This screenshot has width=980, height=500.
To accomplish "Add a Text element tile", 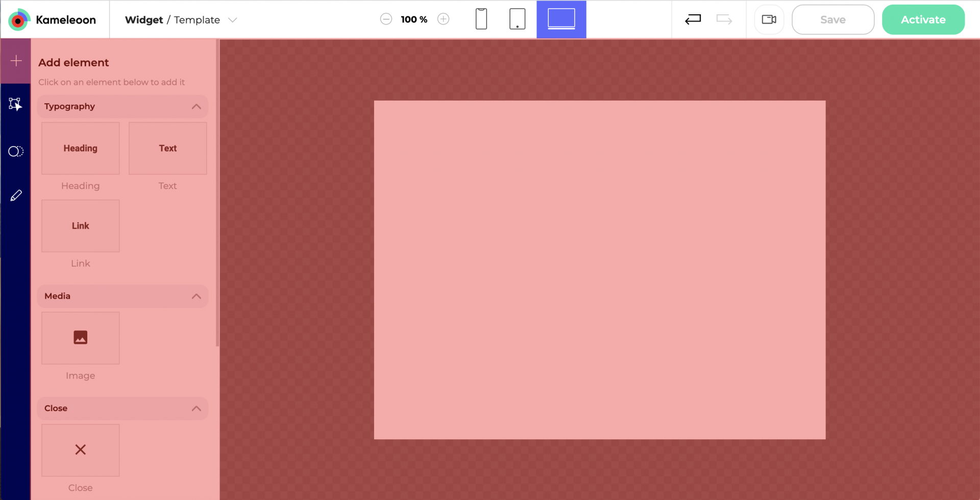I will (x=168, y=148).
